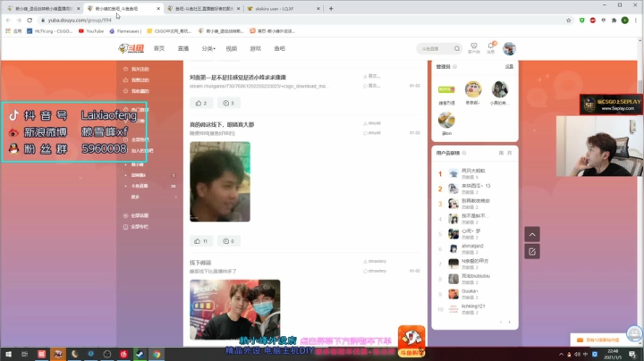Open the post about 眼睛真大
Viewport: 644px width, 361px height.
pyautogui.click(x=222, y=124)
